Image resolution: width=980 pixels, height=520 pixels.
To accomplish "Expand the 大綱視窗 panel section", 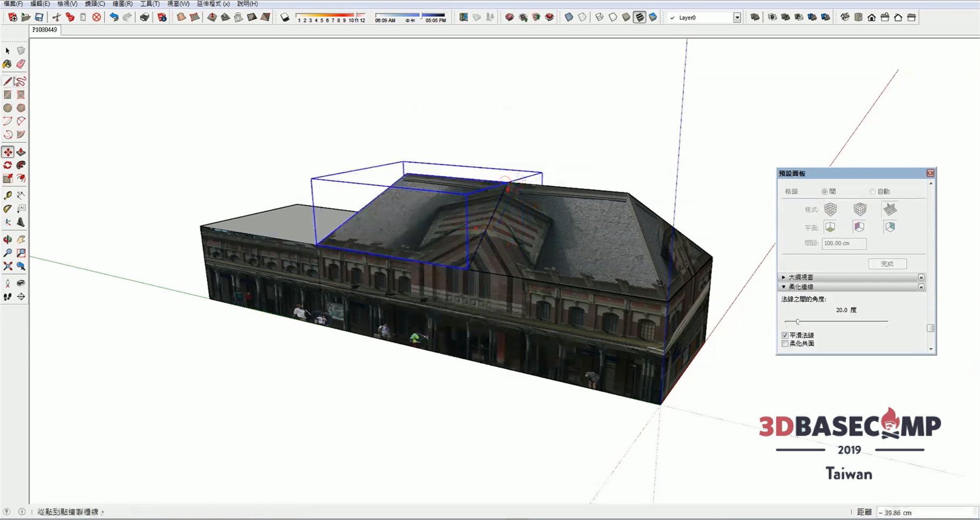I will pyautogui.click(x=784, y=277).
